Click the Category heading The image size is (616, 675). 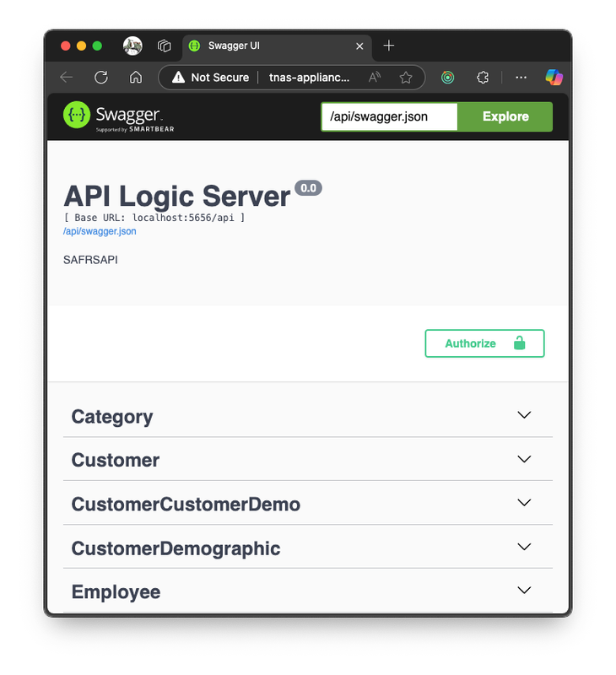(x=112, y=417)
